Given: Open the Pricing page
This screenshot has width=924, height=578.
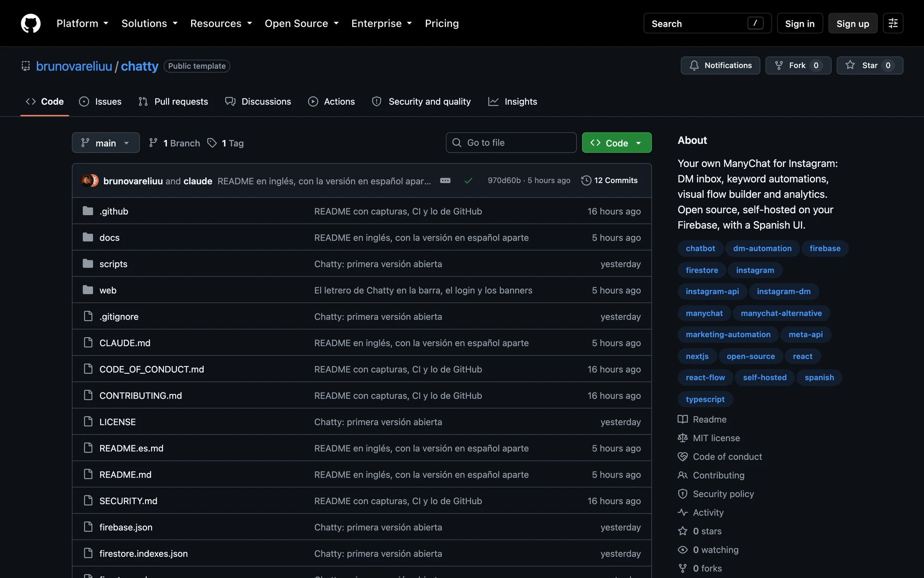Looking at the screenshot, I should pyautogui.click(x=442, y=23).
